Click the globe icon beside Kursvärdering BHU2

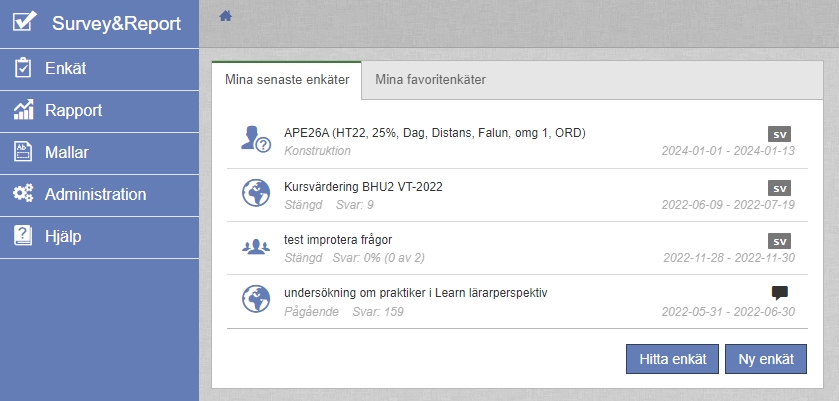point(256,193)
